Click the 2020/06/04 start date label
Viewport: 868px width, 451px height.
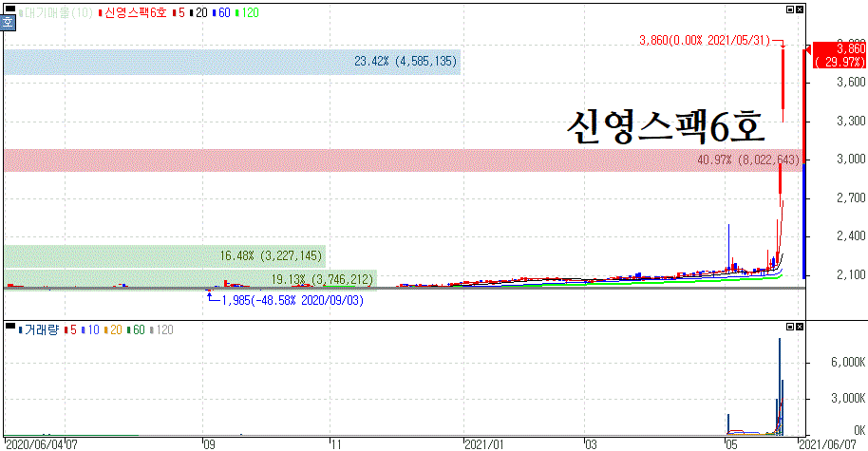(x=34, y=444)
